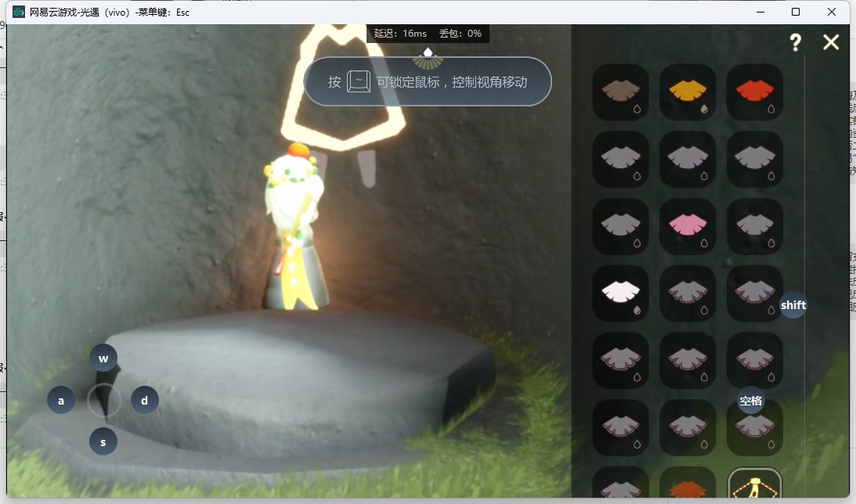Select the brown cape
856x504 pixels.
click(621, 92)
